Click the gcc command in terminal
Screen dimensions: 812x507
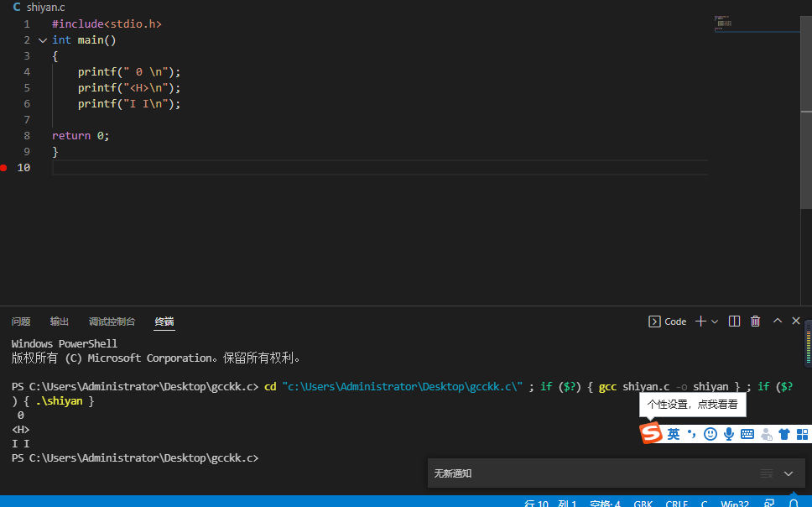tap(607, 387)
